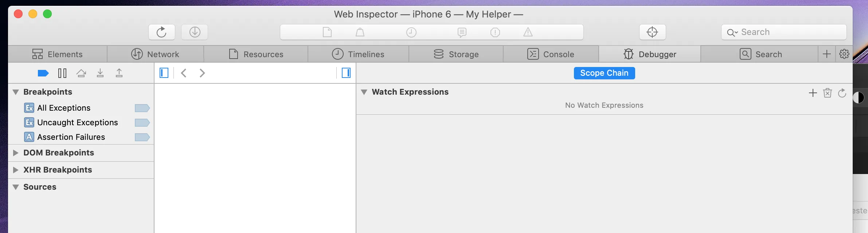Image resolution: width=868 pixels, height=233 pixels.
Task: Refresh the watch expressions
Action: [x=842, y=93]
